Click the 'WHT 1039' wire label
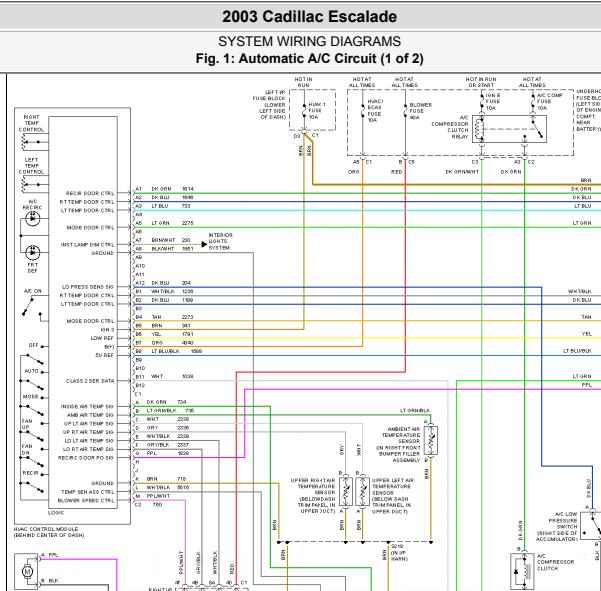 click(172, 376)
